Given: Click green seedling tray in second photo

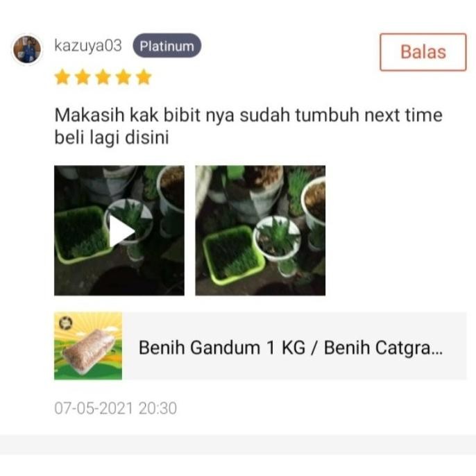Looking at the screenshot, I should (x=233, y=255).
